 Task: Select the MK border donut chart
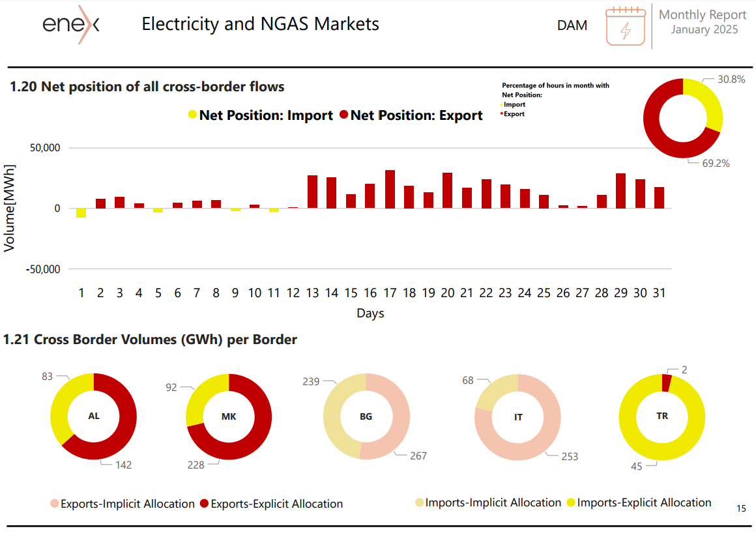point(229,416)
